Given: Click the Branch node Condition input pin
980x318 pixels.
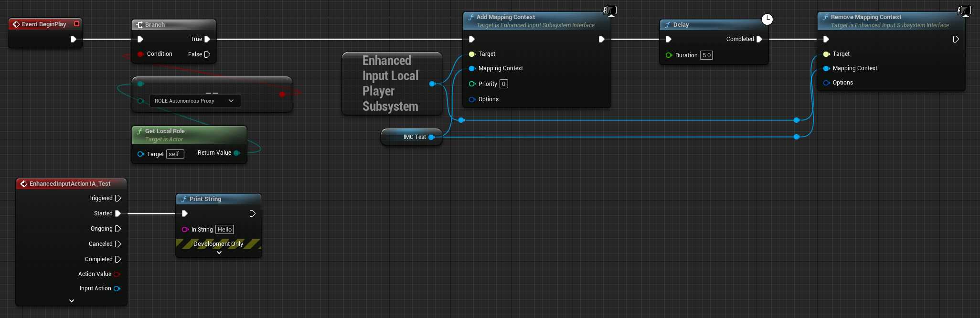Looking at the screenshot, I should click(140, 54).
